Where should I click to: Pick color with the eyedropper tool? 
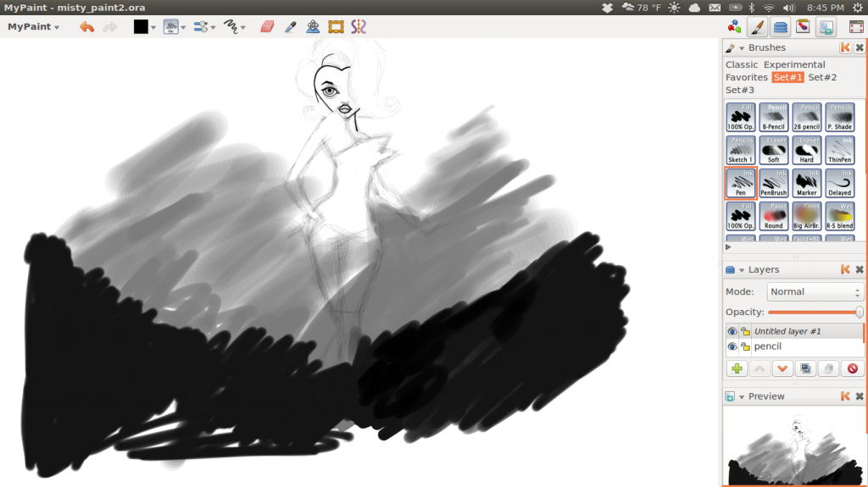click(290, 26)
